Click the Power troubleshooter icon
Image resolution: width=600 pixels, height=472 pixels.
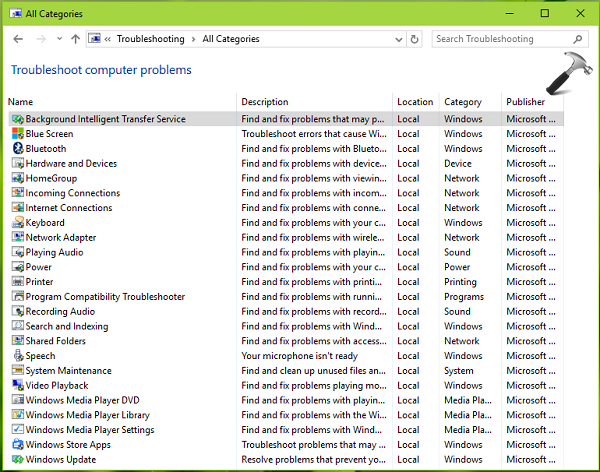tap(17, 268)
